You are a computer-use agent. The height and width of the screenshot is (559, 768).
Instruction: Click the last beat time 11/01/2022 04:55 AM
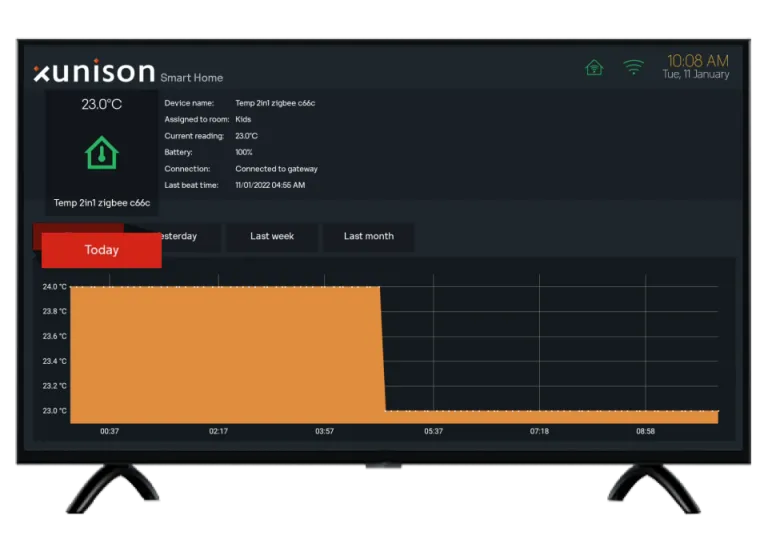click(270, 185)
